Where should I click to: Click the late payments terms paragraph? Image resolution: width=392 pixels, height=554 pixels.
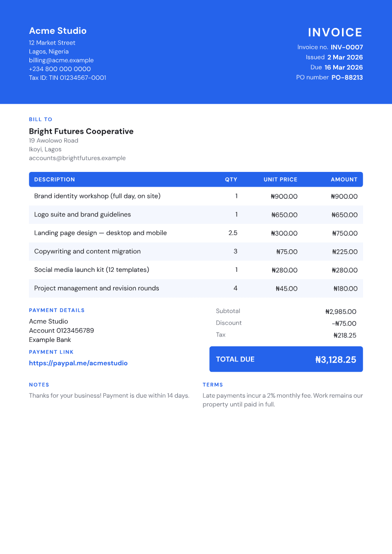pyautogui.click(x=283, y=400)
